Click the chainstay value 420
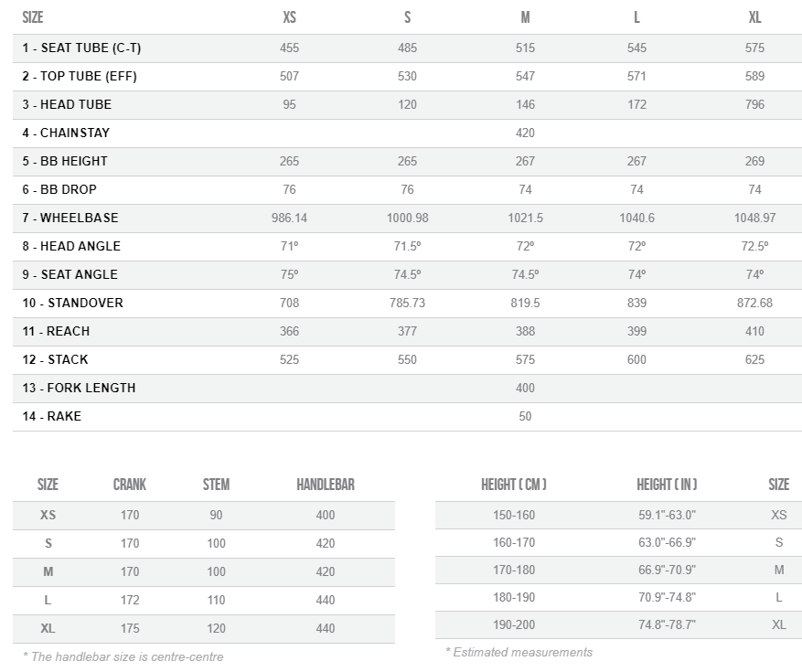Image resolution: width=802 pixels, height=672 pixels. pos(525,133)
